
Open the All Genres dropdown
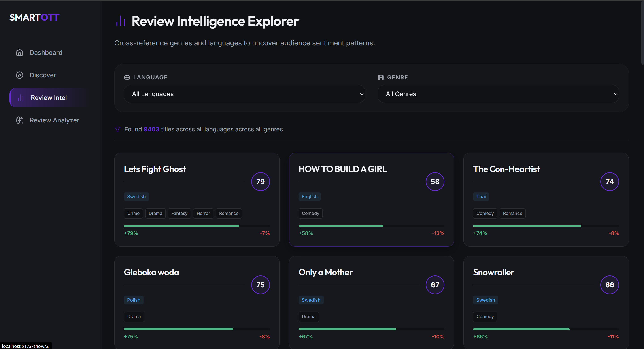click(498, 94)
